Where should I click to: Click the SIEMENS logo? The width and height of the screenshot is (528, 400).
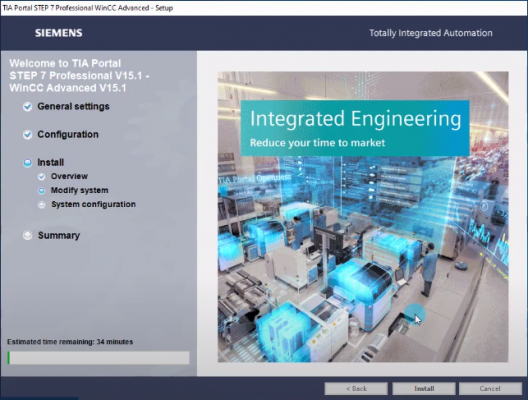59,33
